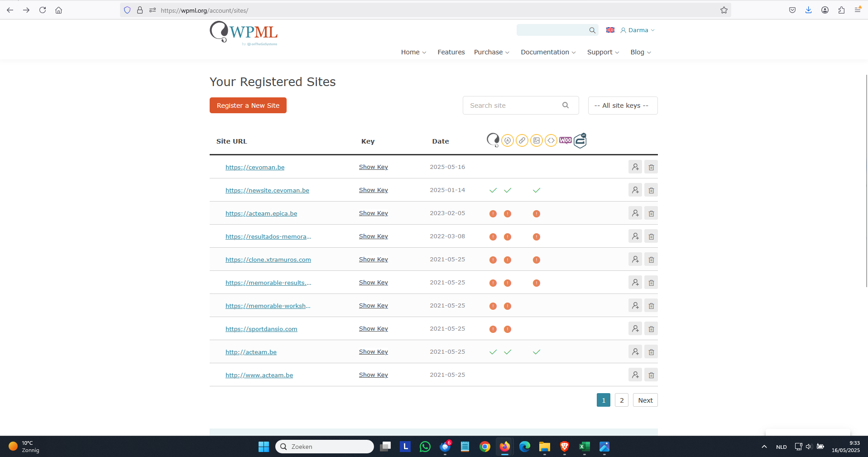Image resolution: width=868 pixels, height=457 pixels.
Task: Assign user to acteam.epica.be site
Action: point(635,213)
